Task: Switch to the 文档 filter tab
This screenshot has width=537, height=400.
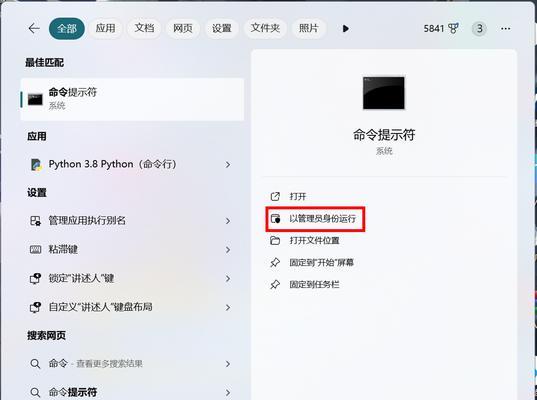Action: click(x=144, y=28)
